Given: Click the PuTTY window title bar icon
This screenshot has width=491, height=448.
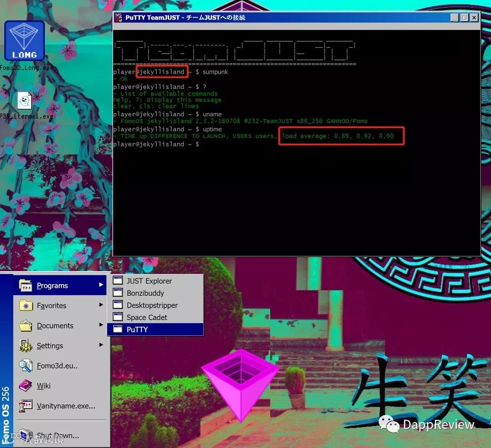Looking at the screenshot, I should pos(118,18).
